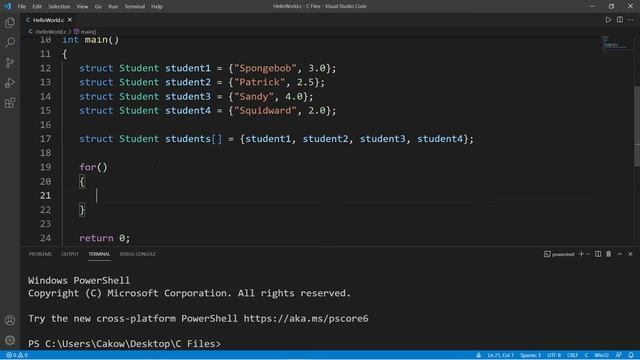Open the View menu
The image size is (640, 360).
(82, 6)
